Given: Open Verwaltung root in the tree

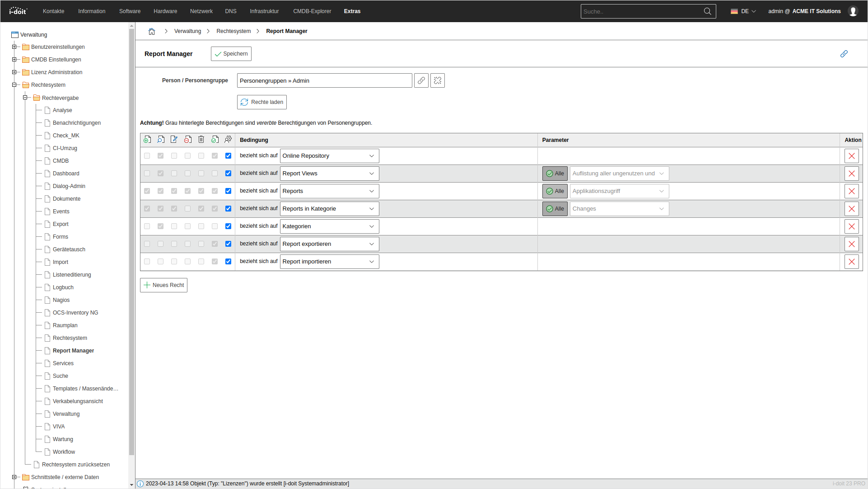Looking at the screenshot, I should click(x=33, y=35).
